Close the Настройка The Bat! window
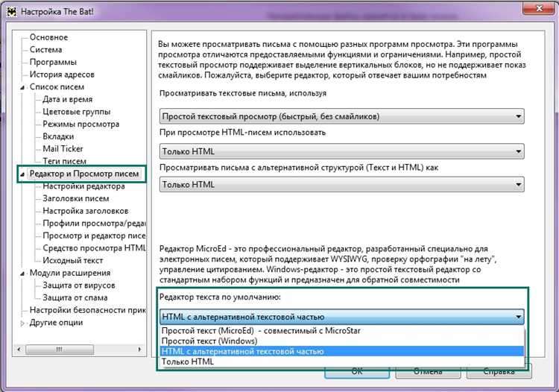 540,8
